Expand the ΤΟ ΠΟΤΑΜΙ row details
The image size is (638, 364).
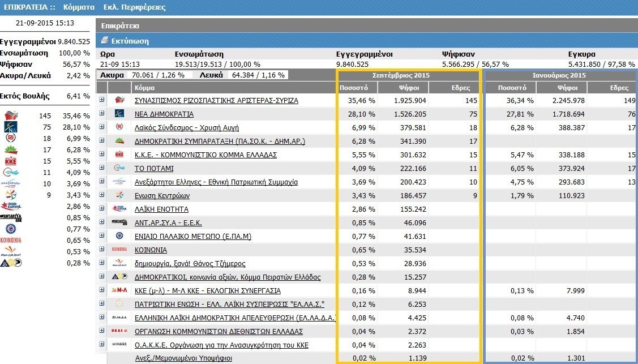pos(102,168)
